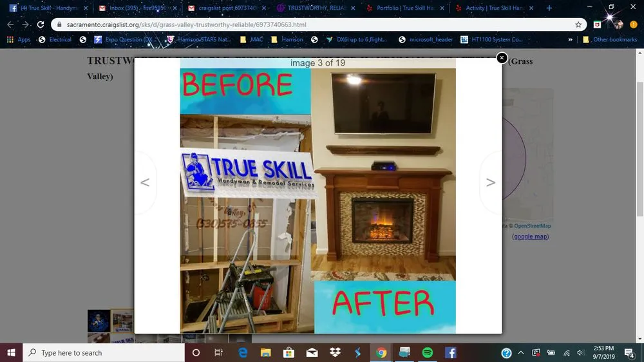644x362 pixels.
Task: Click the red browser extension icon
Action: pos(597,24)
